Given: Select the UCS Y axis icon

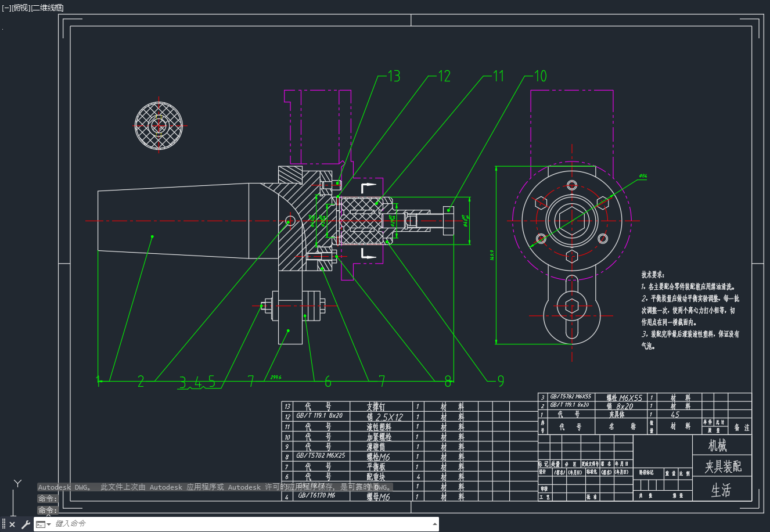Looking at the screenshot, I should [x=18, y=483].
